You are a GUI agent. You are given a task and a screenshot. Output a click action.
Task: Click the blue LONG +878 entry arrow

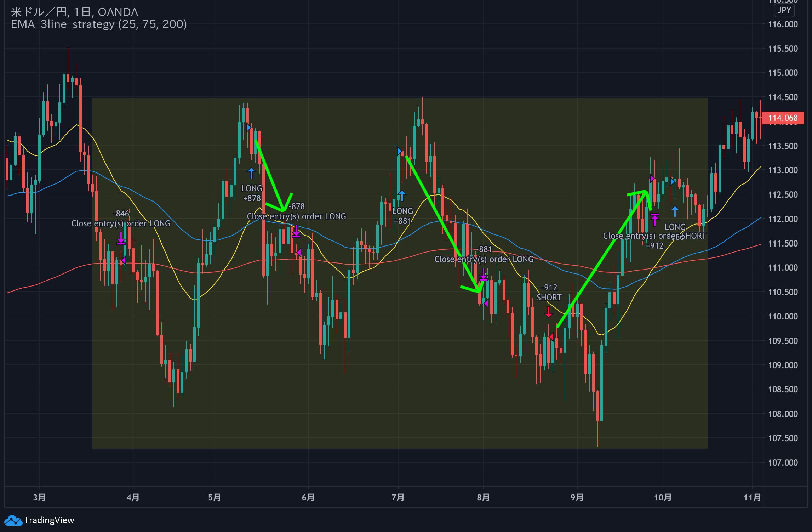[251, 173]
